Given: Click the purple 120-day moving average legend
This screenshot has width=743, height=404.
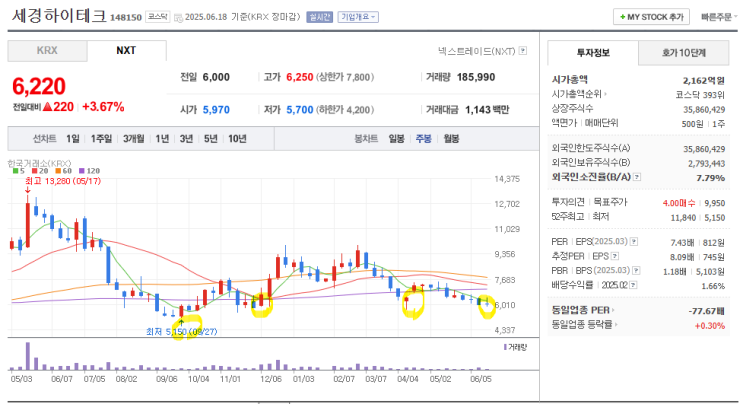Looking at the screenshot, I should click(89, 171).
